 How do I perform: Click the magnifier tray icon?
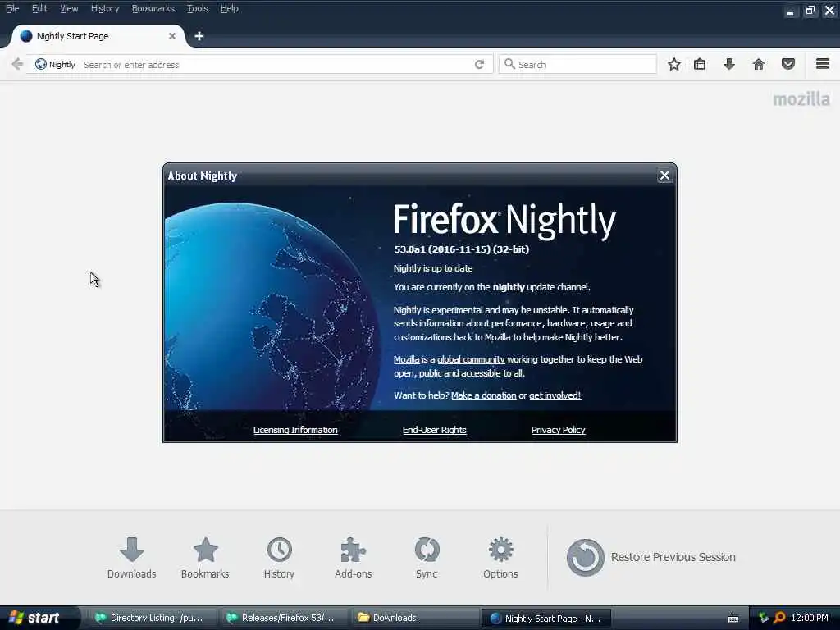point(779,618)
